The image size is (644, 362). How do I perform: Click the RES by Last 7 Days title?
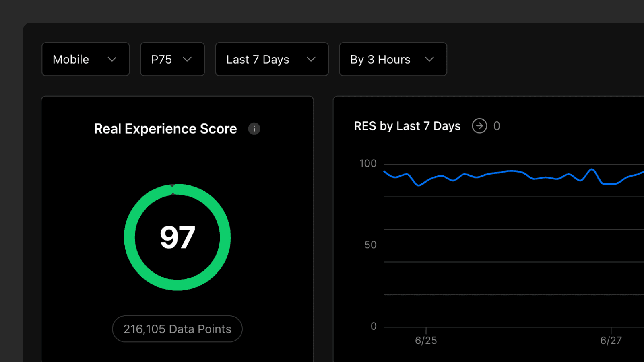(x=407, y=126)
